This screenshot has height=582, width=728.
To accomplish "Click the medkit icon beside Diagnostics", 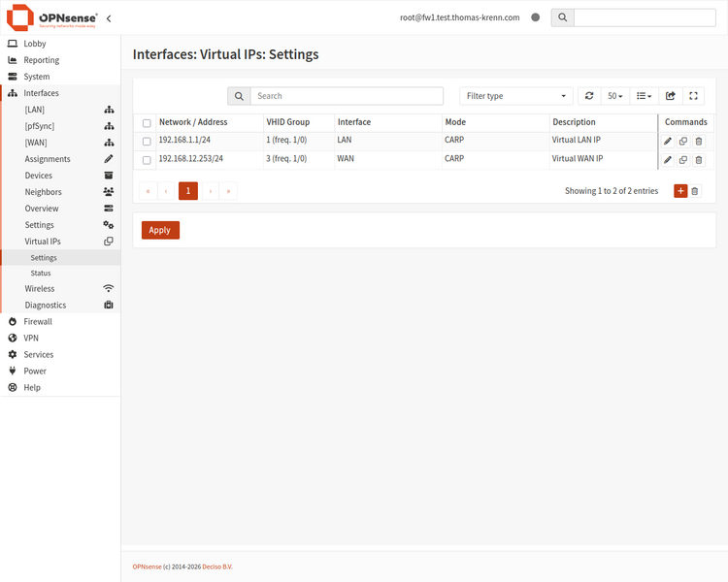I will pos(109,305).
